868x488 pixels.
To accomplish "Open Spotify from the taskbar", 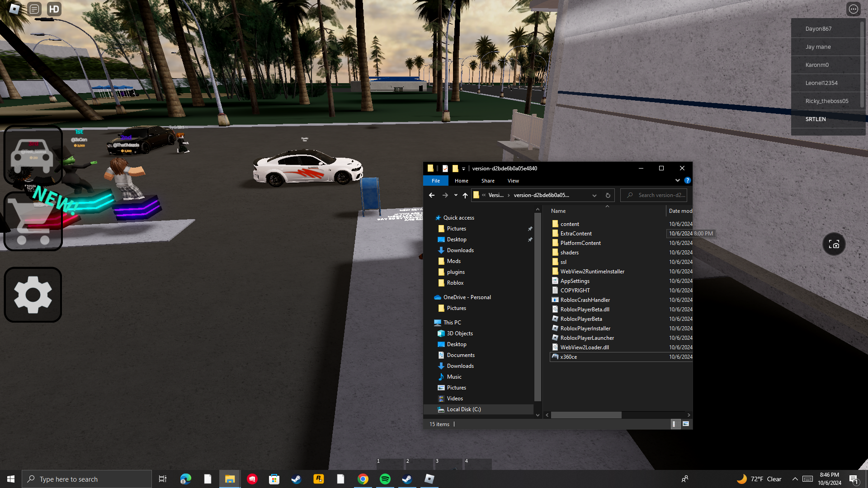I will click(385, 479).
